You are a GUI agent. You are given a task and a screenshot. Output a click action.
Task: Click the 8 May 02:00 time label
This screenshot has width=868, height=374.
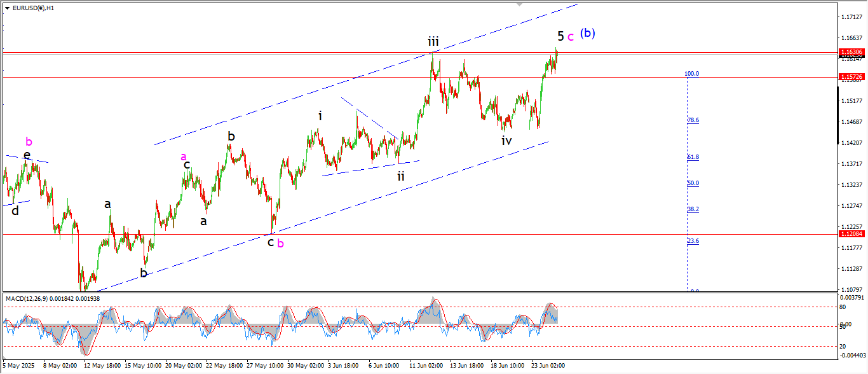[60, 366]
